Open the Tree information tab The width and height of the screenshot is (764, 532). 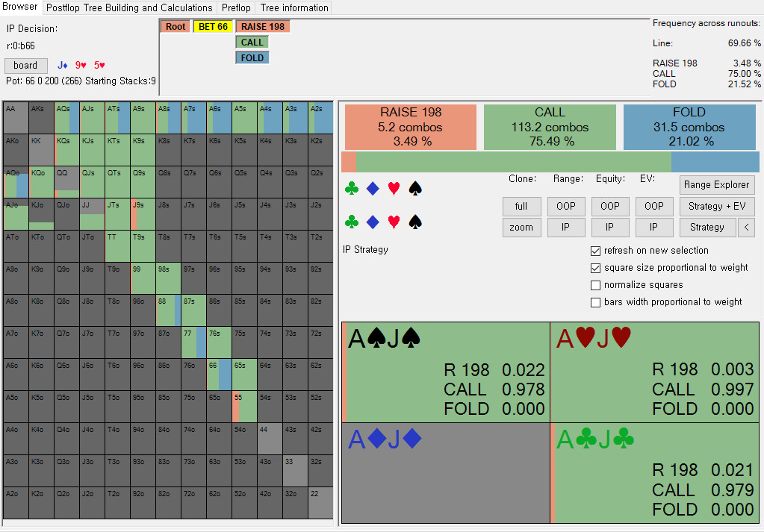pyautogui.click(x=294, y=7)
